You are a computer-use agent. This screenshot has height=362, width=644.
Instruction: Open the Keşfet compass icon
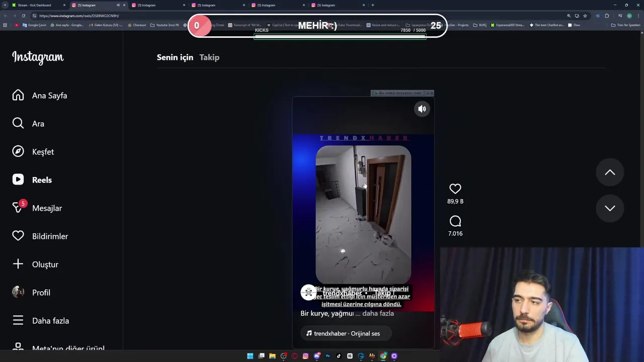[18, 152]
